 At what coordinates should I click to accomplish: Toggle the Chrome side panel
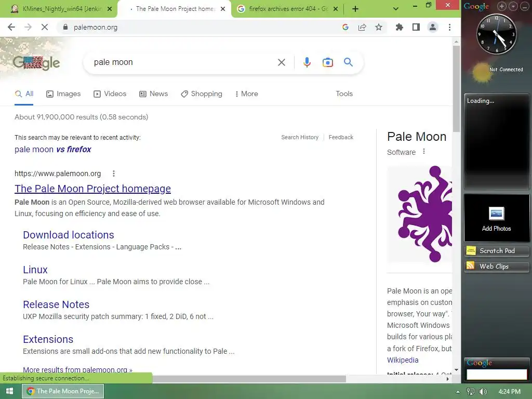[x=416, y=27]
